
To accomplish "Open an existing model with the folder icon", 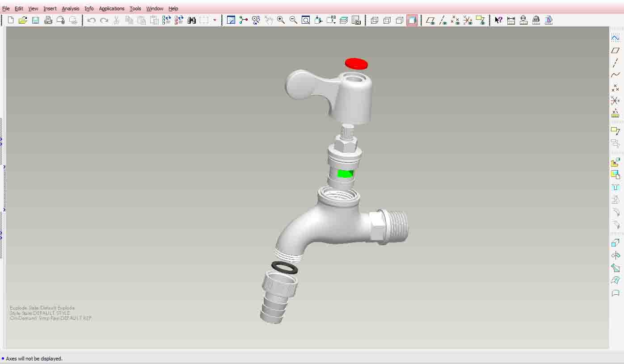I will point(23,20).
